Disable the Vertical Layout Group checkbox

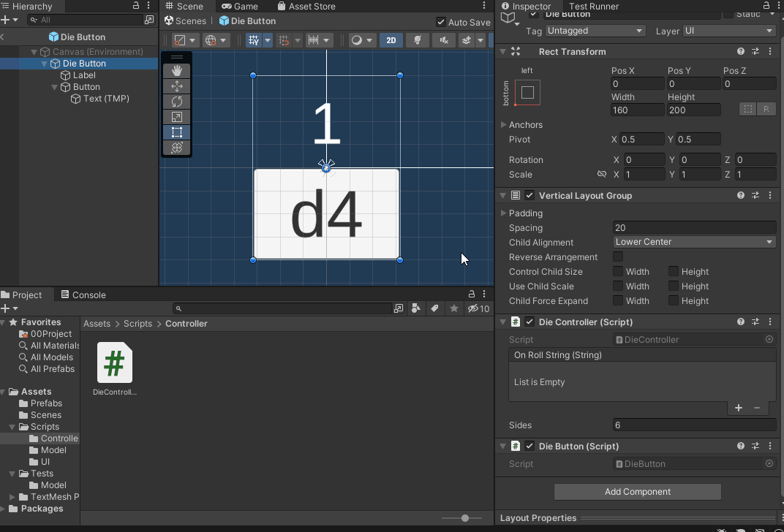click(529, 195)
